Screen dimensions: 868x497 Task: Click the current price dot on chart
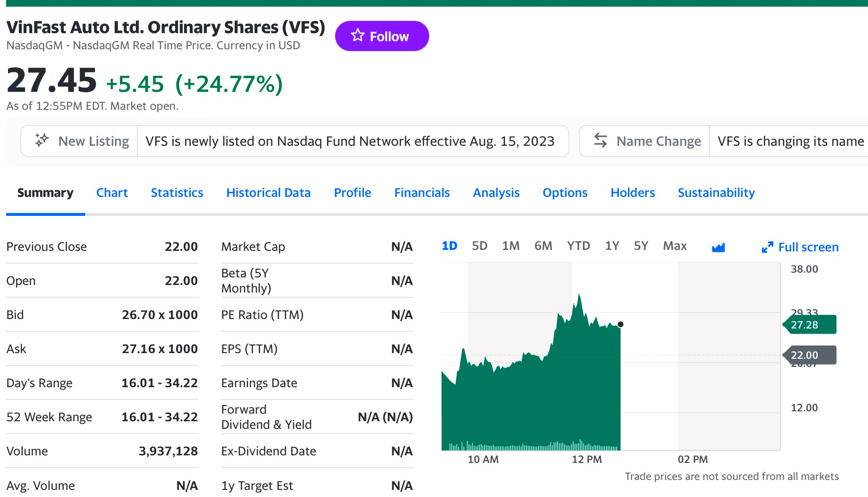[x=620, y=324]
